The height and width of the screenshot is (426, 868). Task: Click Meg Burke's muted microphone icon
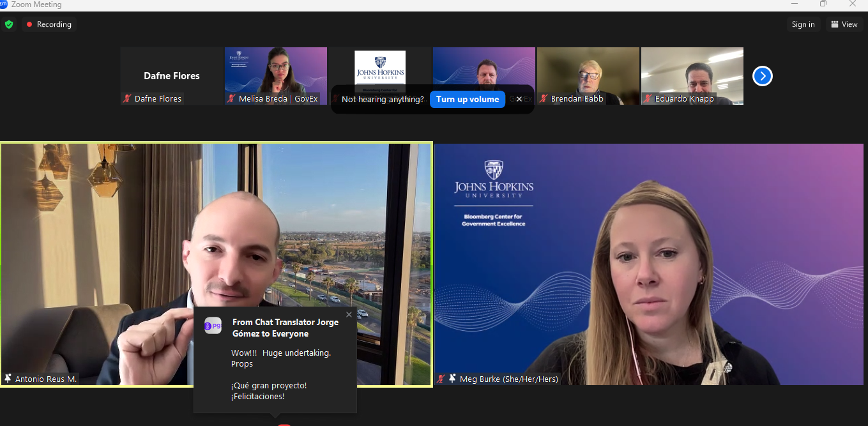[x=441, y=379]
